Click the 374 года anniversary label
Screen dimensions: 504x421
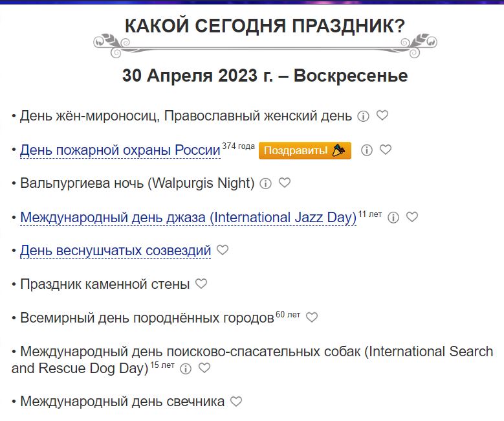[238, 146]
